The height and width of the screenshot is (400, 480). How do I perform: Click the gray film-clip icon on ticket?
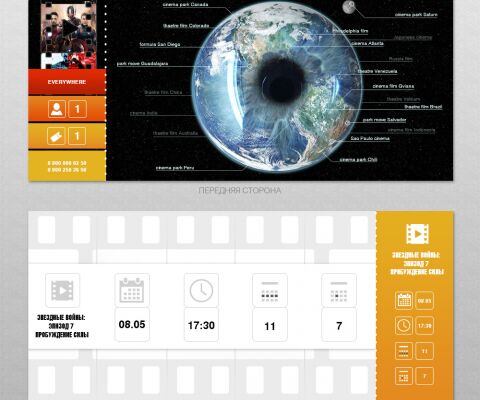(x=62, y=290)
